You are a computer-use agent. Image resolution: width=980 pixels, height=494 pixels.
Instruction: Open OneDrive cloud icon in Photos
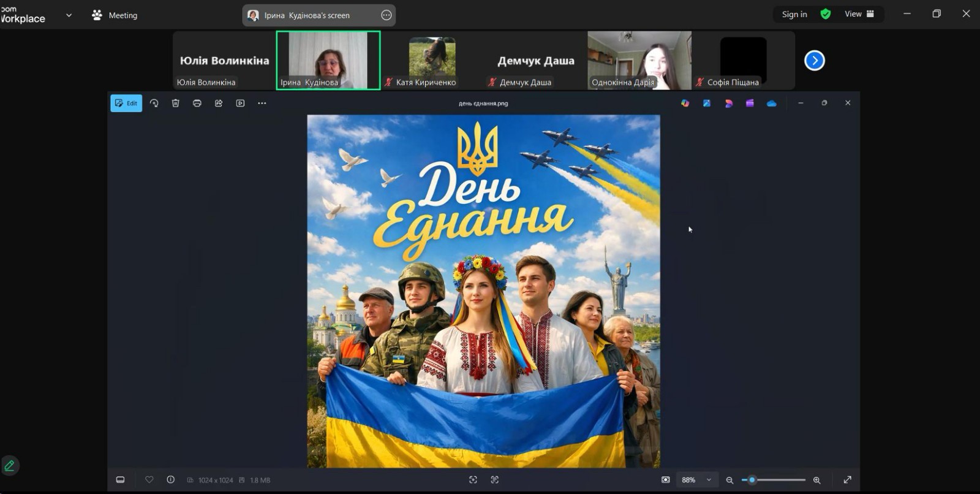(772, 104)
